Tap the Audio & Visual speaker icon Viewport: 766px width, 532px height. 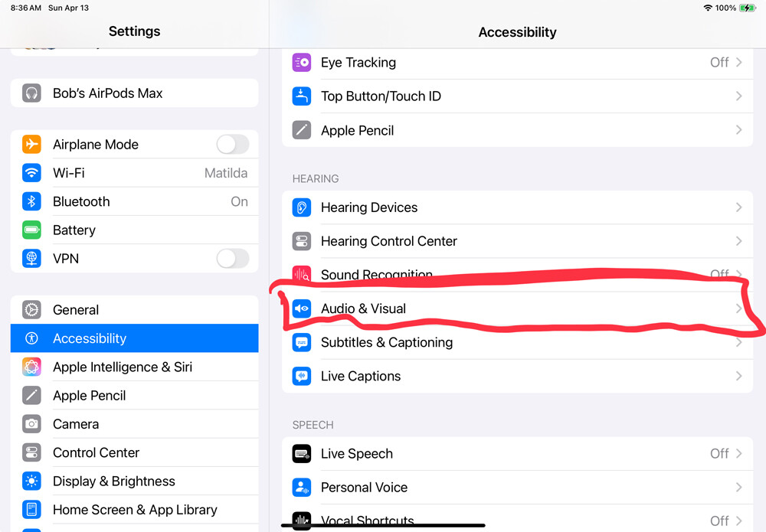click(301, 308)
